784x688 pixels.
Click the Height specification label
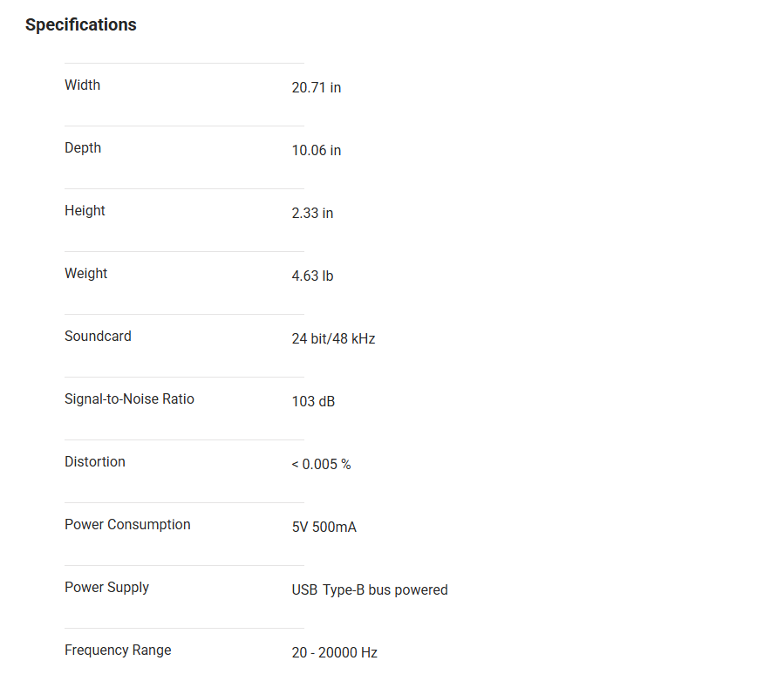(85, 211)
